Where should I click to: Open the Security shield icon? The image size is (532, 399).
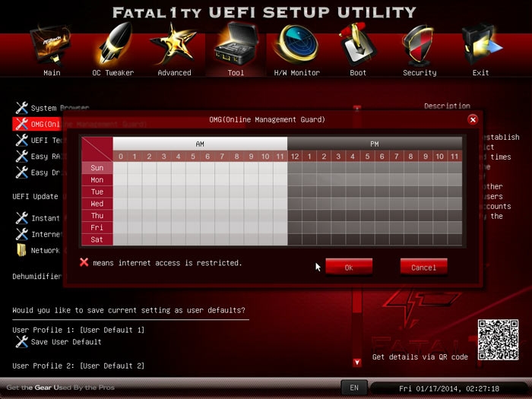point(420,46)
